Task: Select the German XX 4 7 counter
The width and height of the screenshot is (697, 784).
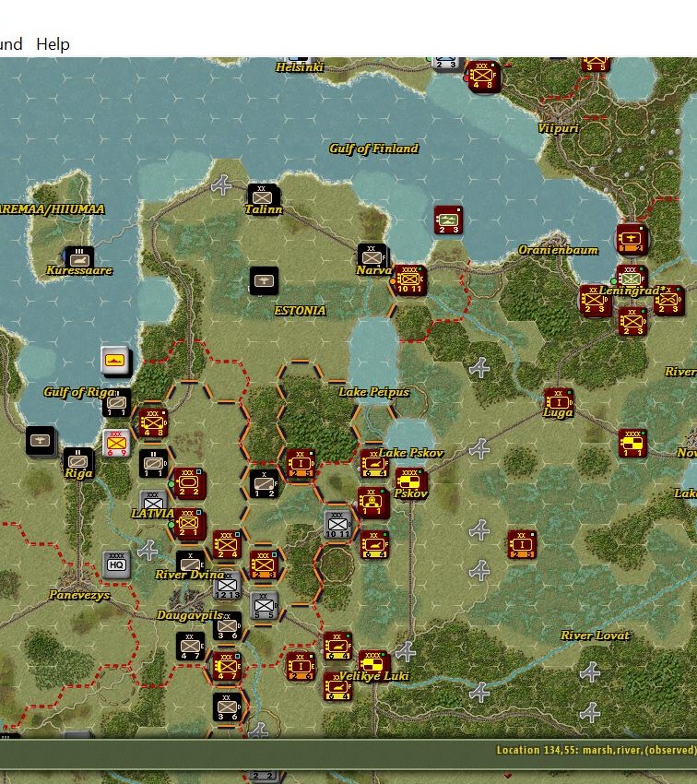Action: coord(190,646)
